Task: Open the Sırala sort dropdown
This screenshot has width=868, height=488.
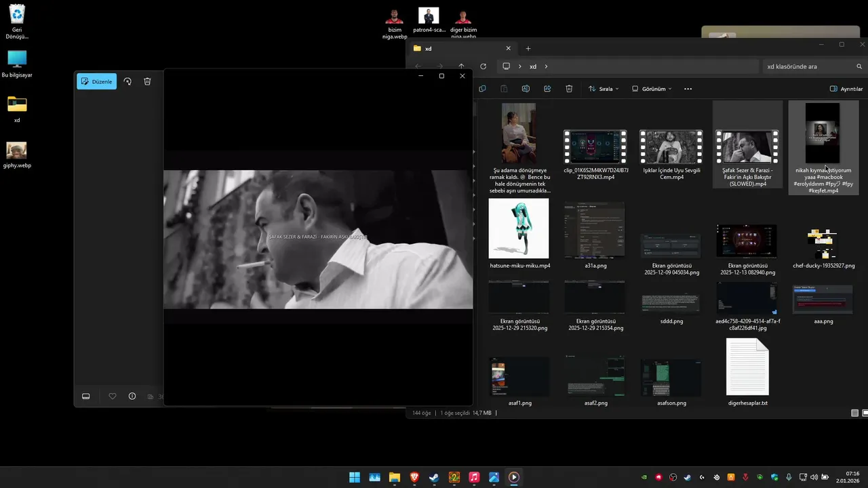Action: click(x=604, y=89)
